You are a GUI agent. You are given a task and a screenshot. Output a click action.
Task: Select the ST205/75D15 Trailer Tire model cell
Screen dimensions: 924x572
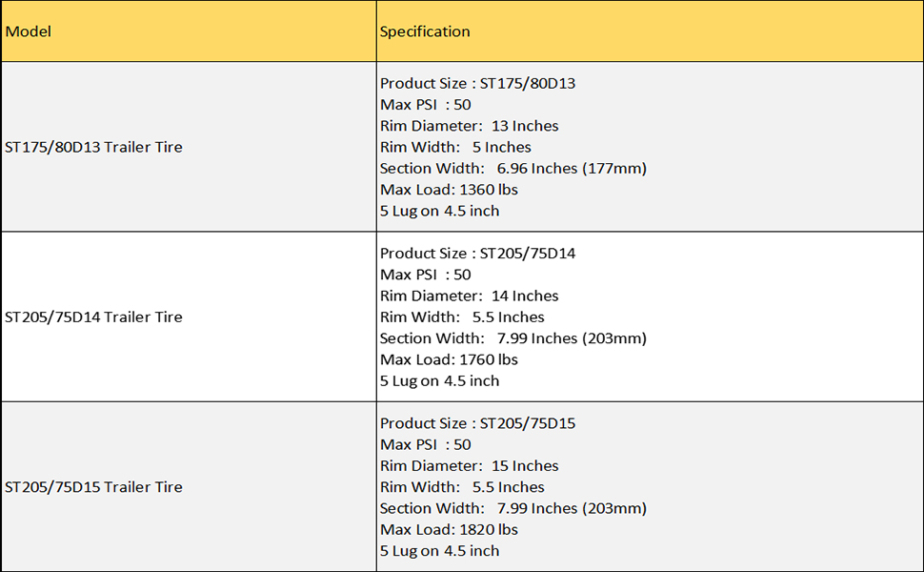[93, 486]
